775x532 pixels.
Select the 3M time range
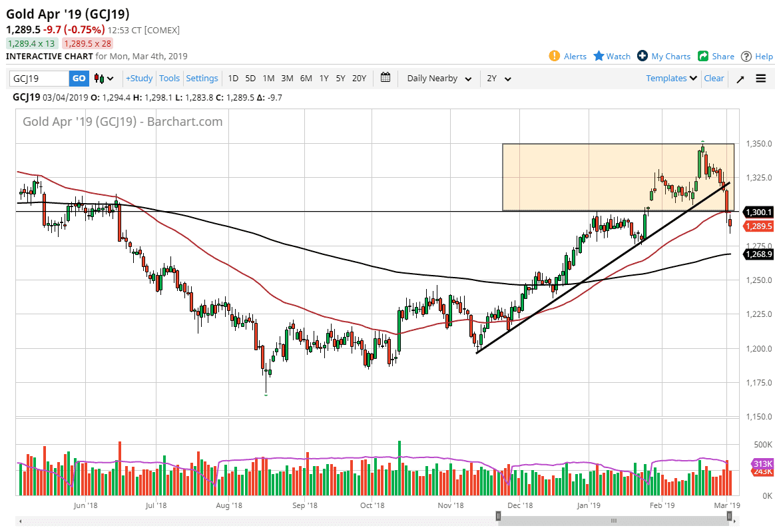[287, 78]
